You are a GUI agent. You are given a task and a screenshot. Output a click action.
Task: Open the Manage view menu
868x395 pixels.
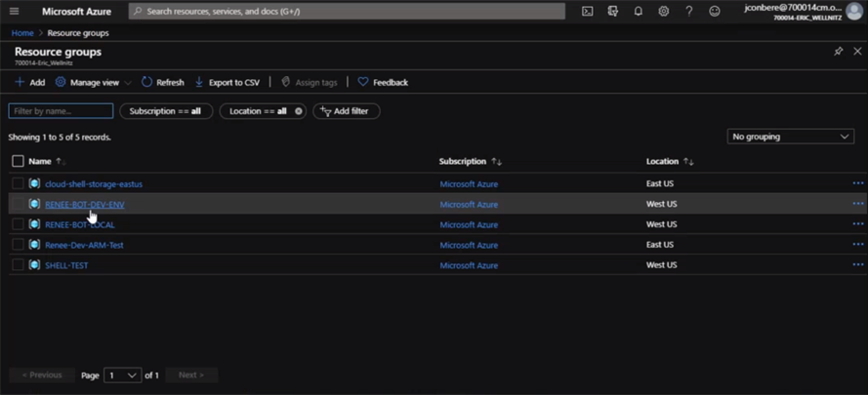[93, 83]
